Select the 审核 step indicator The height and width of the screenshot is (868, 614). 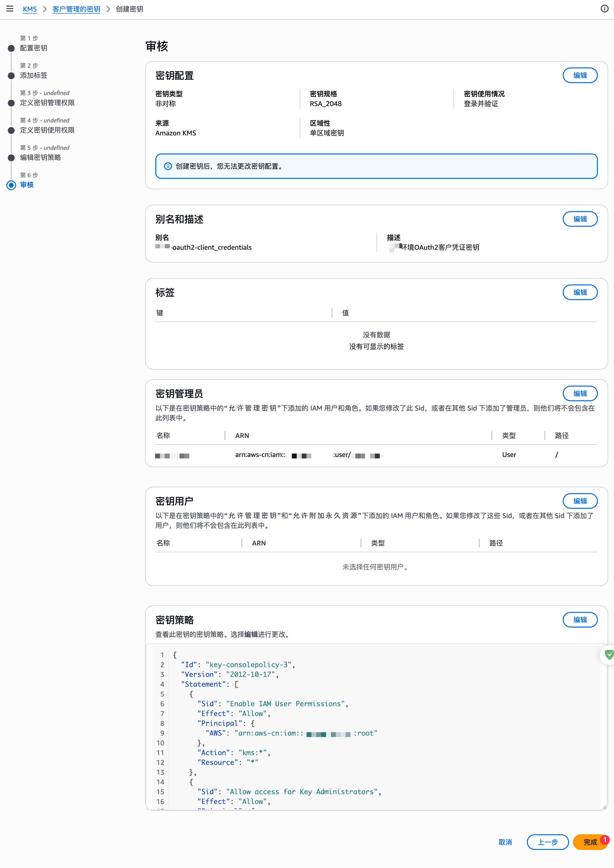point(11,185)
